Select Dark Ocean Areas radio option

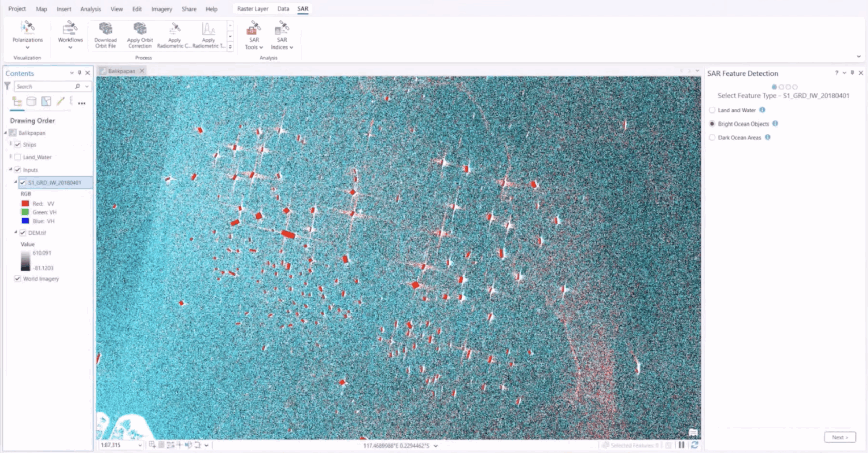712,137
